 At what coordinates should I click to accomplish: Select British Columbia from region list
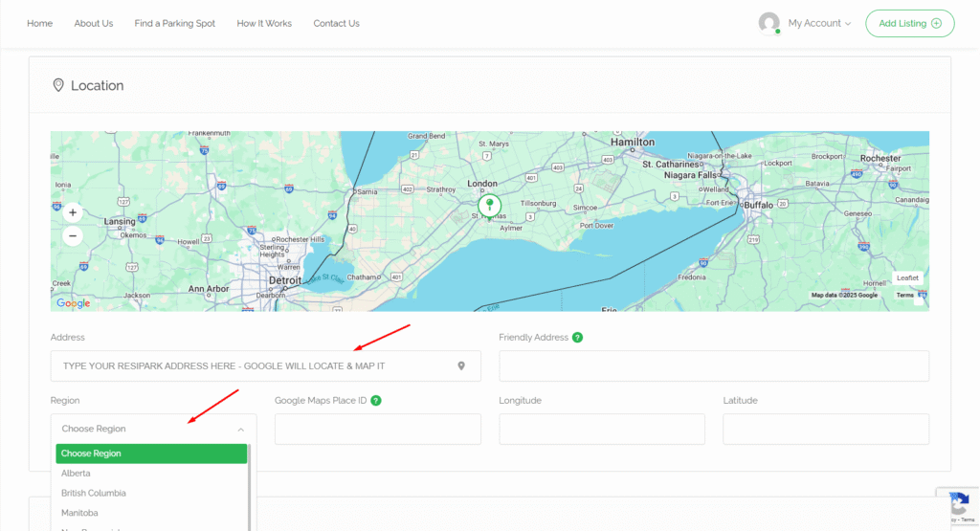click(94, 494)
